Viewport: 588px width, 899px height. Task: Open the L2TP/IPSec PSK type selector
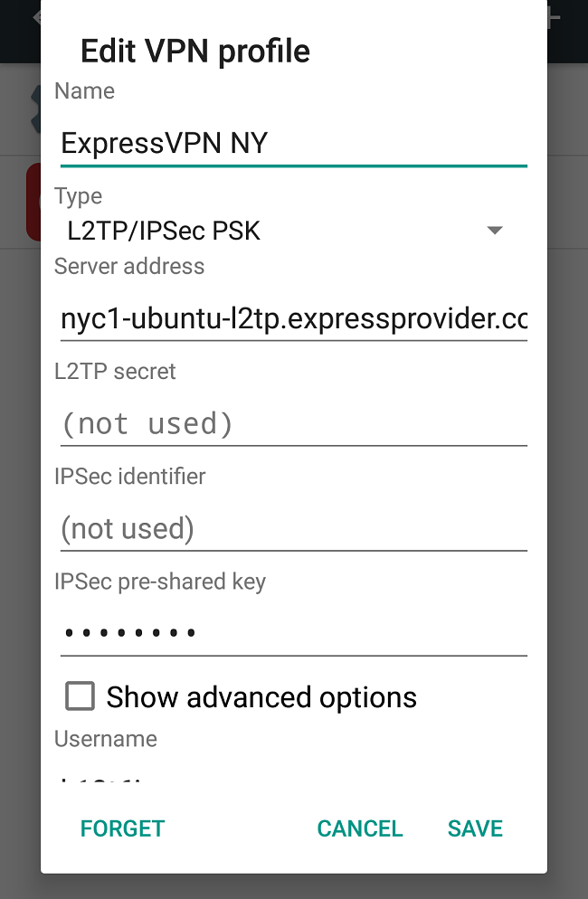pyautogui.click(x=271, y=231)
